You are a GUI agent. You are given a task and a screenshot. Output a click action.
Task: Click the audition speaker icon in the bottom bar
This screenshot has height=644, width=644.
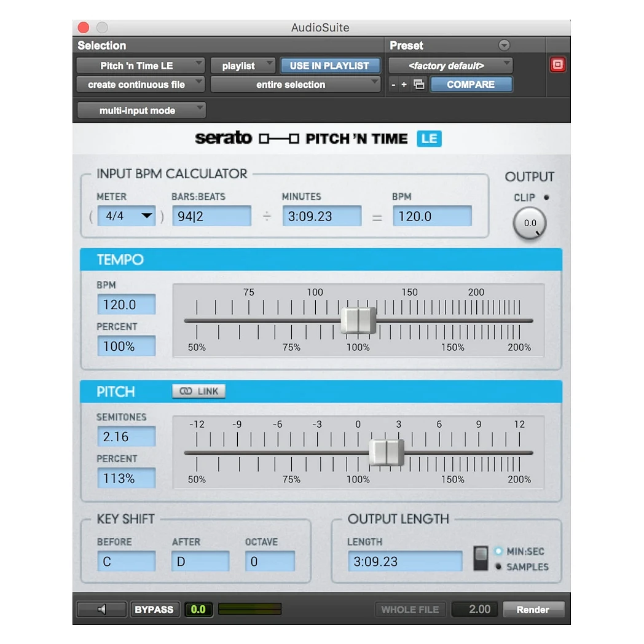click(x=101, y=609)
